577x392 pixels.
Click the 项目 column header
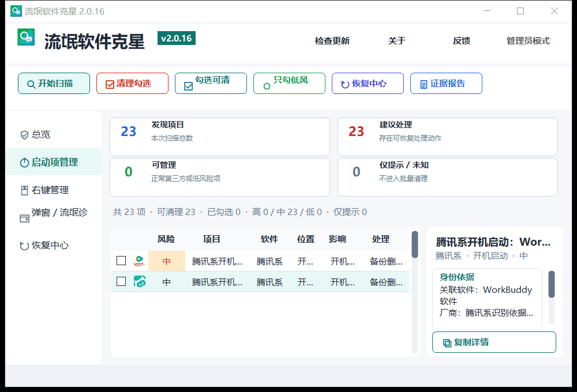tap(212, 239)
